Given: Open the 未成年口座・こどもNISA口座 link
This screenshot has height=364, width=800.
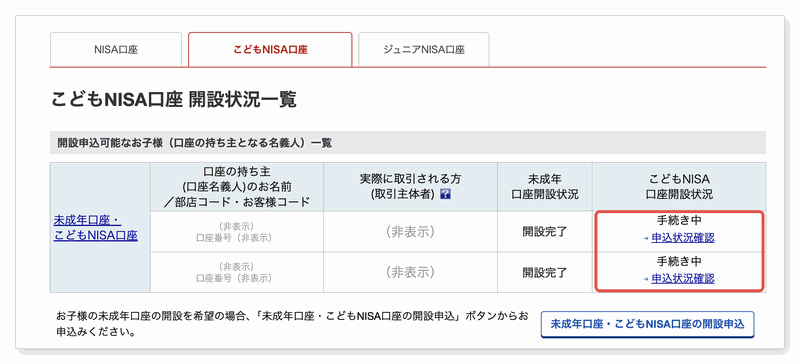Looking at the screenshot, I should 95,228.
